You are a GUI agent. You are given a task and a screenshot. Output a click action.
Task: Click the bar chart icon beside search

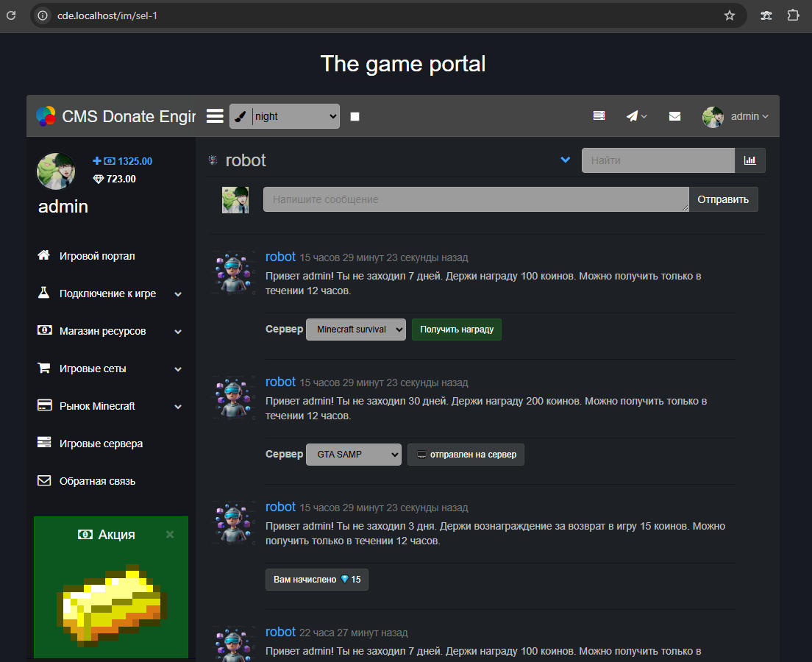tap(749, 160)
